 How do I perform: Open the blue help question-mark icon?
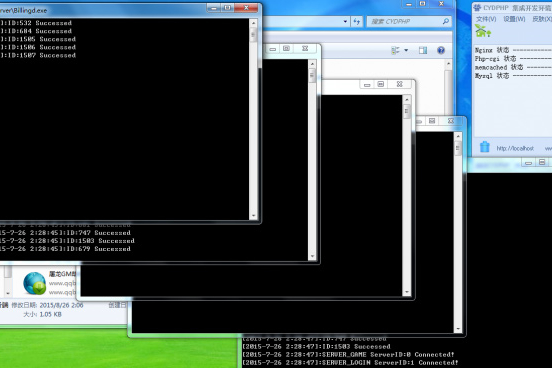[x=441, y=50]
